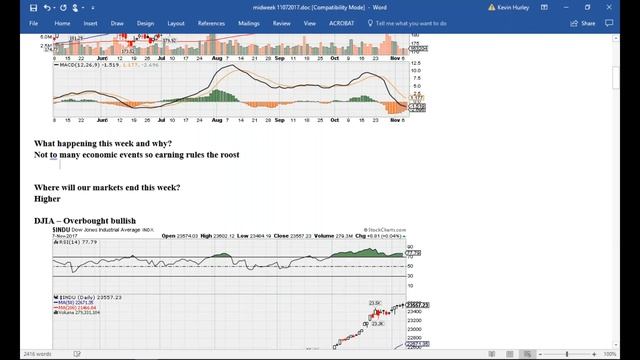Open the File tab

tap(33, 23)
